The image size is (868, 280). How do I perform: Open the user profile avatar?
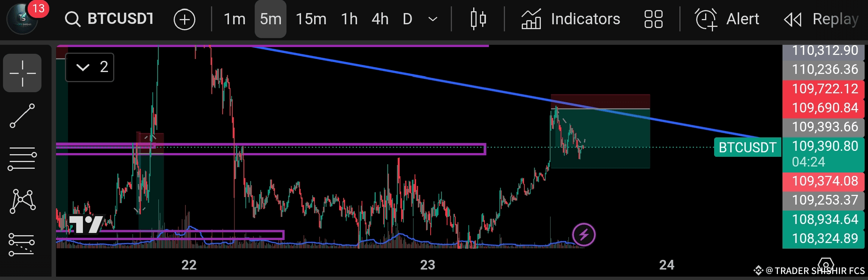tap(22, 19)
